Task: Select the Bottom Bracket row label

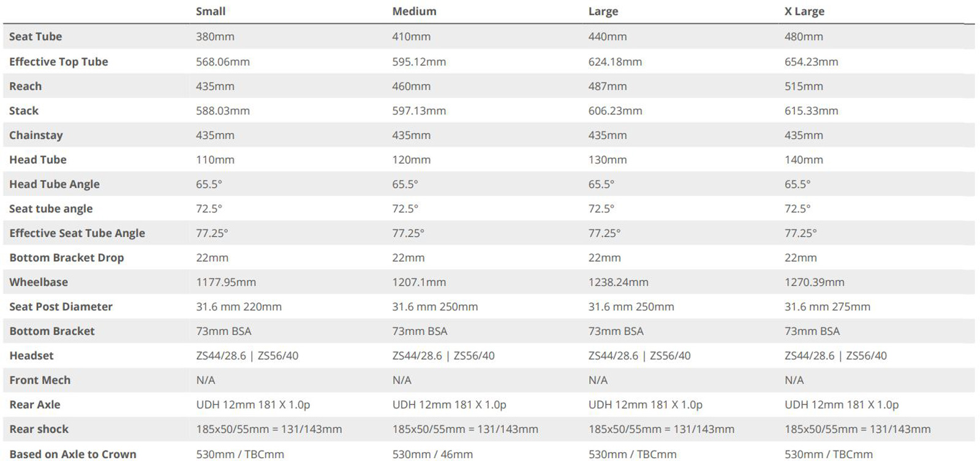Action: 52,331
